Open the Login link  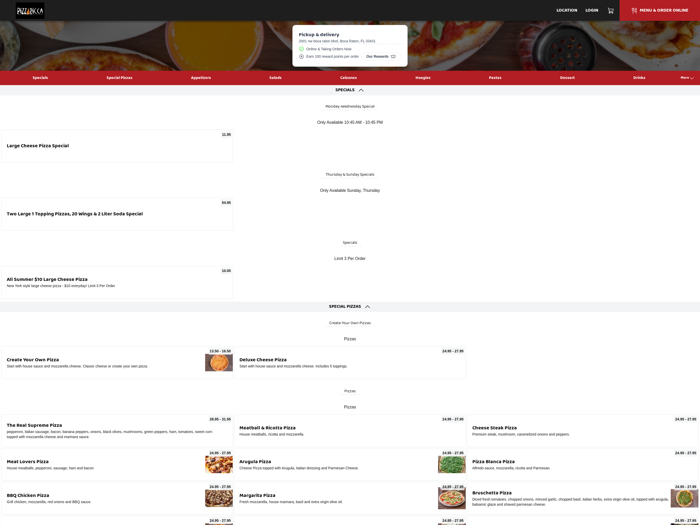(x=592, y=10)
